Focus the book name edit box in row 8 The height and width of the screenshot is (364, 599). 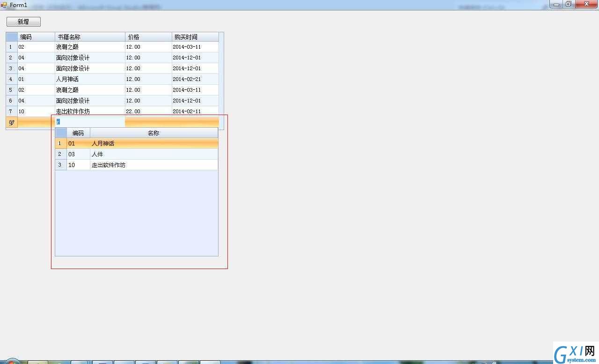click(90, 122)
